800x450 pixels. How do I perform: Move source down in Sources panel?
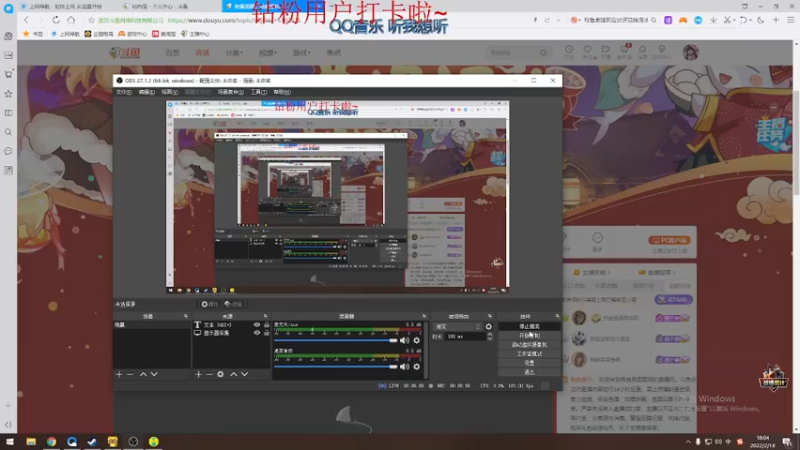click(x=245, y=374)
